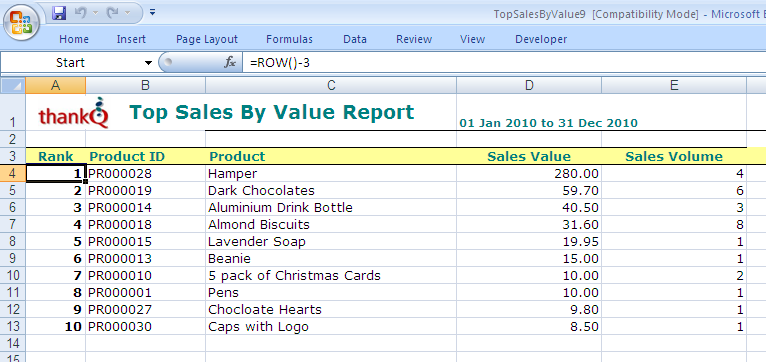
Task: Undo the last action
Action: (x=80, y=12)
